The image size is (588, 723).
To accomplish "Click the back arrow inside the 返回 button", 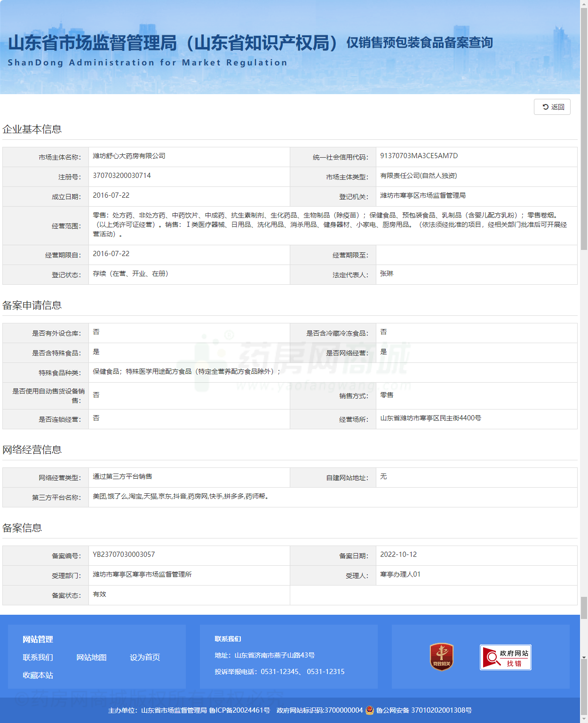I will 546,107.
